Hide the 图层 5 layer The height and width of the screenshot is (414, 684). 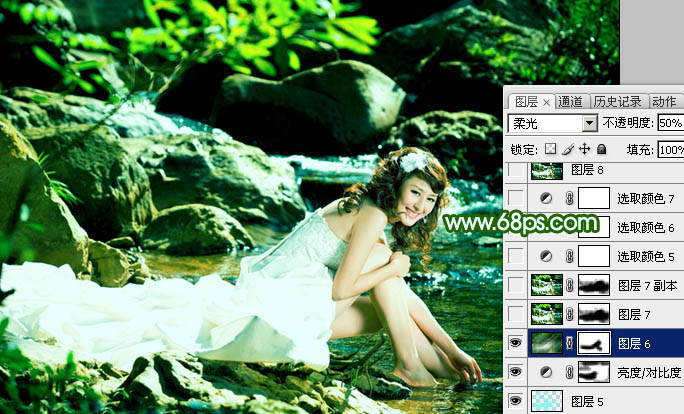(x=516, y=401)
